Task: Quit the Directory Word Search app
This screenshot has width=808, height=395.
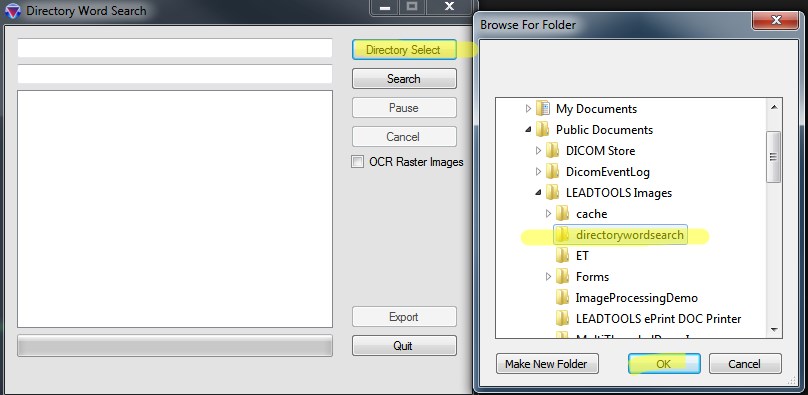Action: (404, 346)
